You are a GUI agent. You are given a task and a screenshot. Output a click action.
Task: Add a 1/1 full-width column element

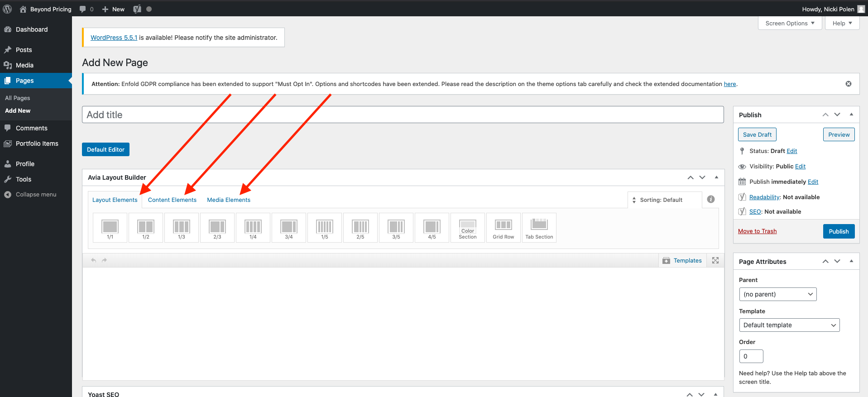(110, 228)
